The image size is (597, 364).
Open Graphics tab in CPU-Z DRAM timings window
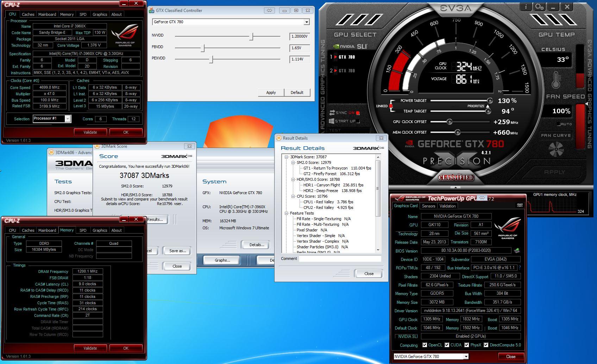[x=100, y=230]
